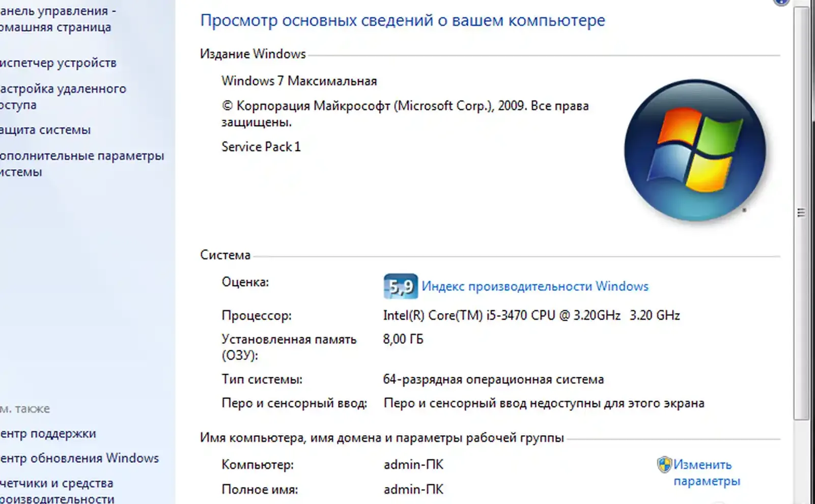Open Центр поддержки link
815x504 pixels.
tap(48, 433)
